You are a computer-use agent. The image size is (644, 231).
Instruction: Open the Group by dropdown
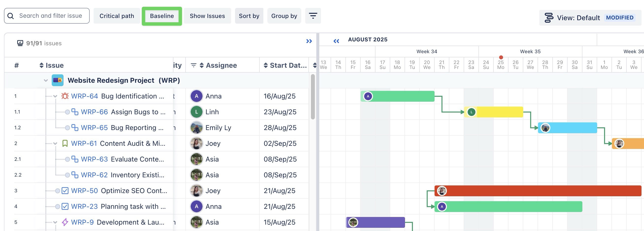pos(284,16)
